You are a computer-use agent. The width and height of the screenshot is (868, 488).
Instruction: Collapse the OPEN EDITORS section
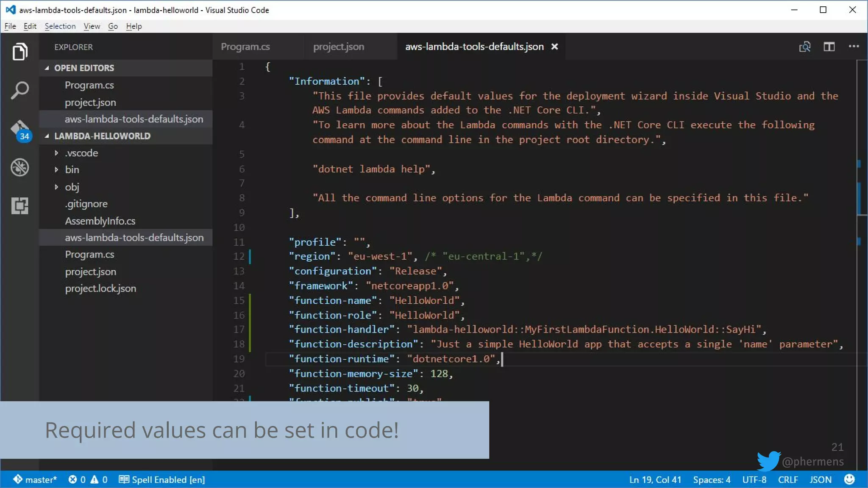click(x=47, y=68)
